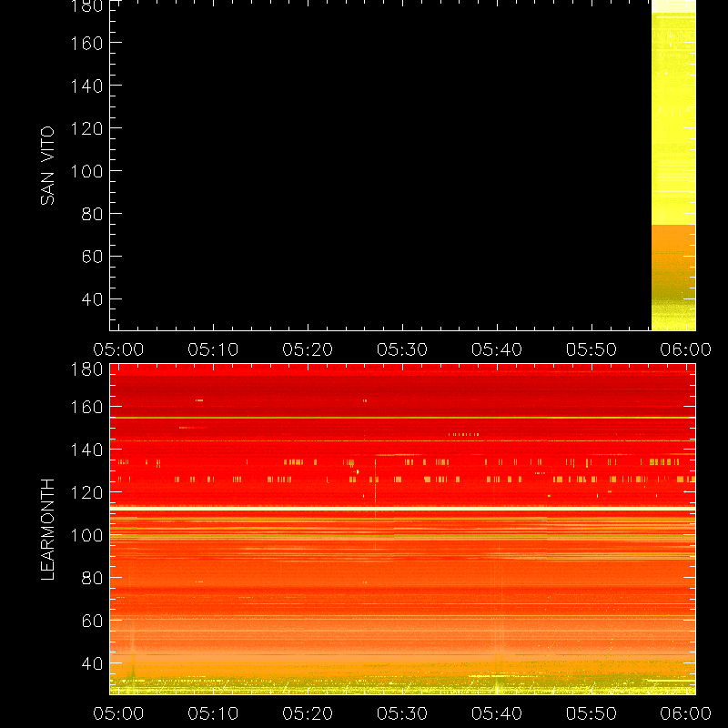Select the 160 tick label on SAN VITO axis
The height and width of the screenshot is (728, 728).
click(x=86, y=44)
